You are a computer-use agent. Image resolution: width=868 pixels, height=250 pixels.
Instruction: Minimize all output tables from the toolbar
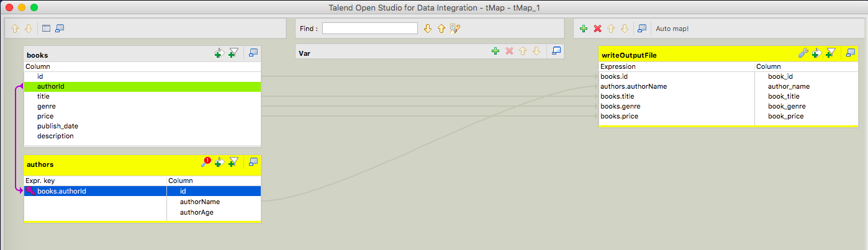(643, 29)
